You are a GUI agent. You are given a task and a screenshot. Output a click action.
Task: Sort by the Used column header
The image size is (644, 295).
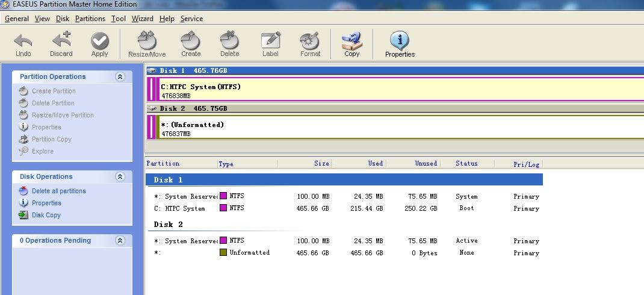[359, 164]
